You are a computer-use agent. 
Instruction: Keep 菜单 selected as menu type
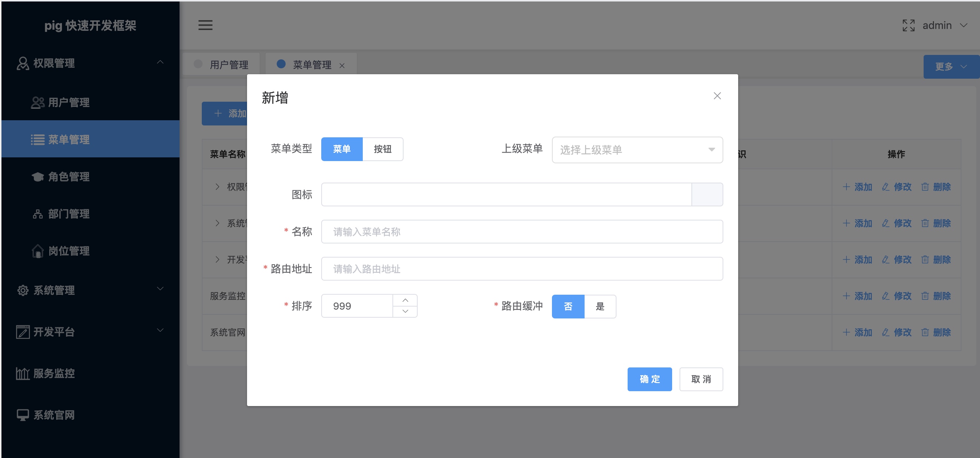coord(342,149)
